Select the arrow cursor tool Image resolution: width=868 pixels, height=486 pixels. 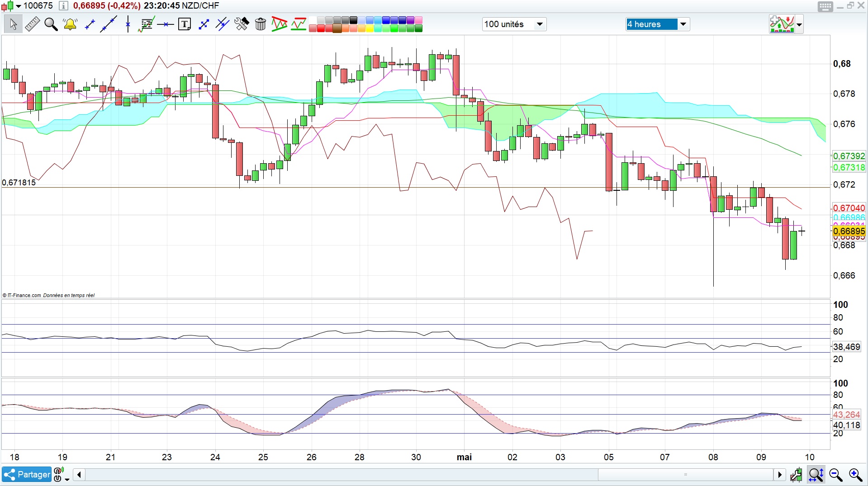(13, 24)
